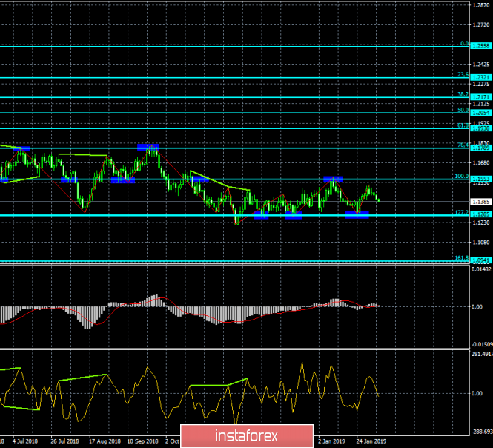
Task: Click the MACD zero level label 0.00
Action: (x=477, y=307)
